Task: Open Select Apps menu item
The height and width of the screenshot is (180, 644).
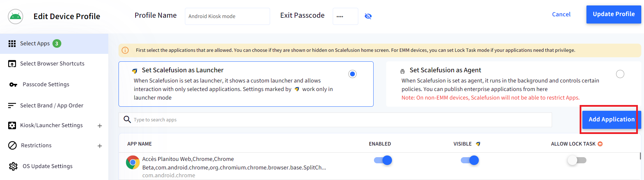Action: (x=54, y=44)
